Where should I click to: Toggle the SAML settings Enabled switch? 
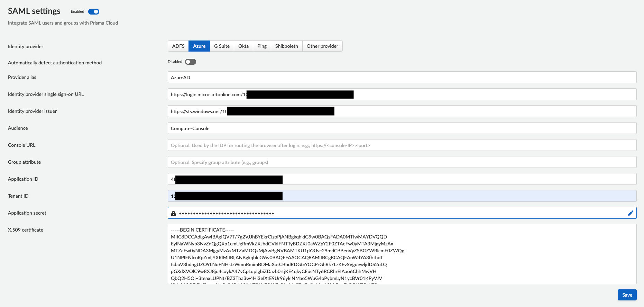click(x=94, y=12)
